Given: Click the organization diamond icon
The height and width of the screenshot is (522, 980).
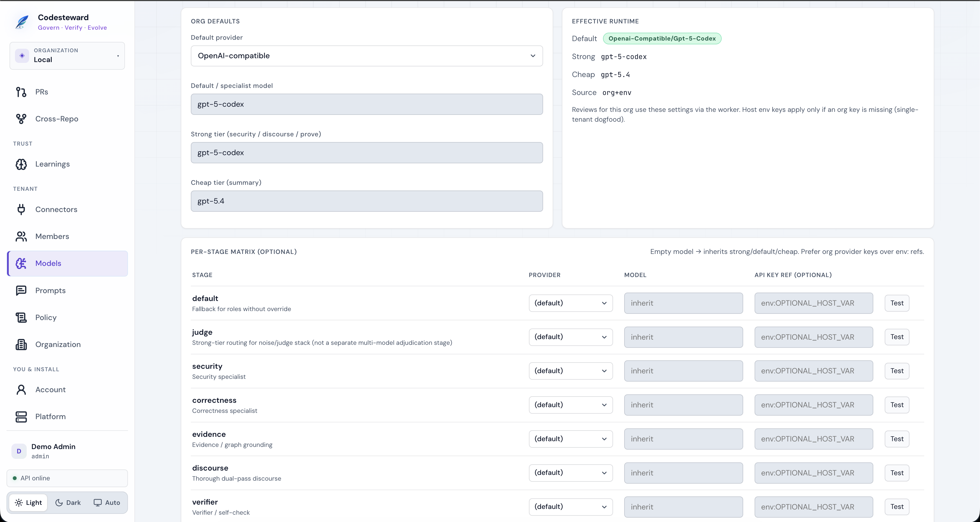Looking at the screenshot, I should tap(22, 56).
